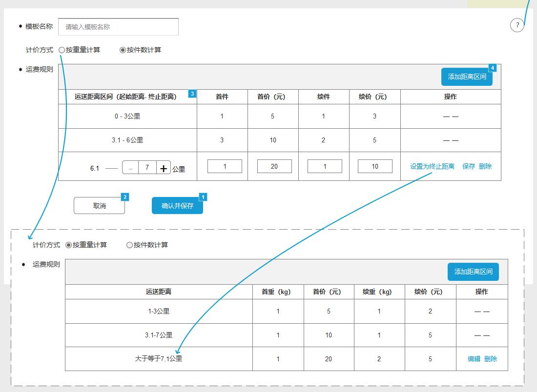This screenshot has width=537, height=392.
Task: Click 删除 link in 6.1 row
Action: point(485,166)
